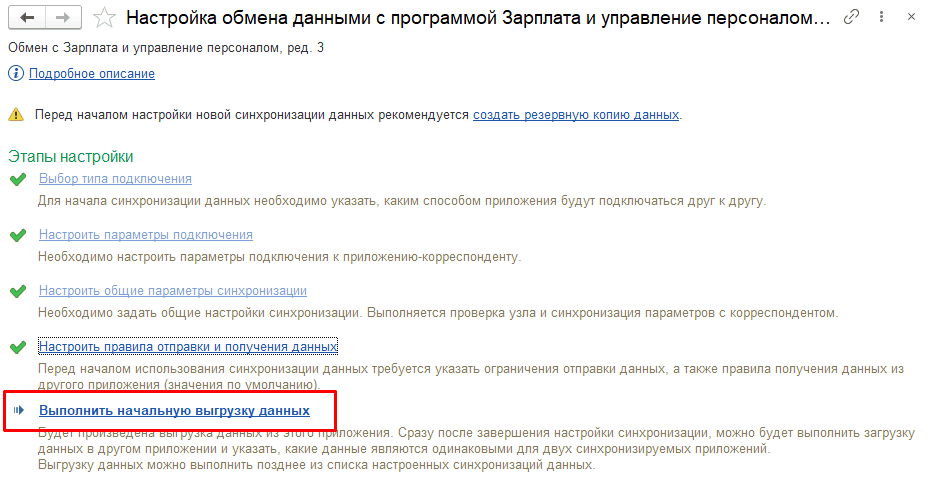Start Выполнить начальную выгрузку данных step
The height and width of the screenshot is (502, 931).
point(174,411)
